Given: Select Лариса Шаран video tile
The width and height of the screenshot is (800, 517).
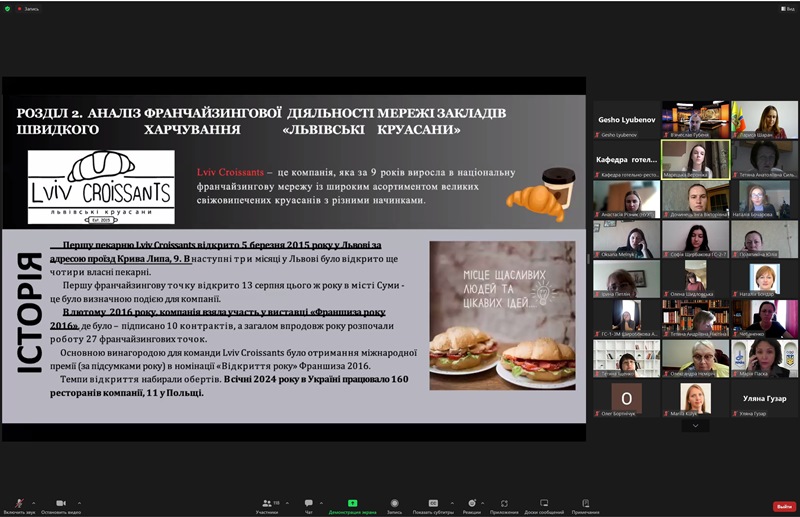Looking at the screenshot, I should tap(764, 120).
